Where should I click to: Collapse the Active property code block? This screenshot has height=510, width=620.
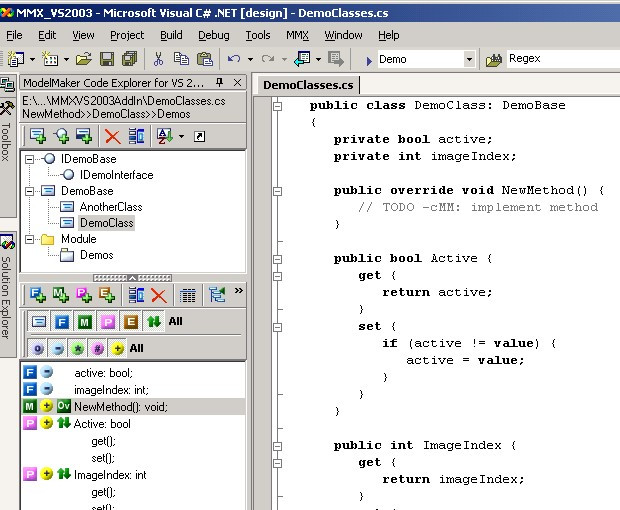[278, 259]
